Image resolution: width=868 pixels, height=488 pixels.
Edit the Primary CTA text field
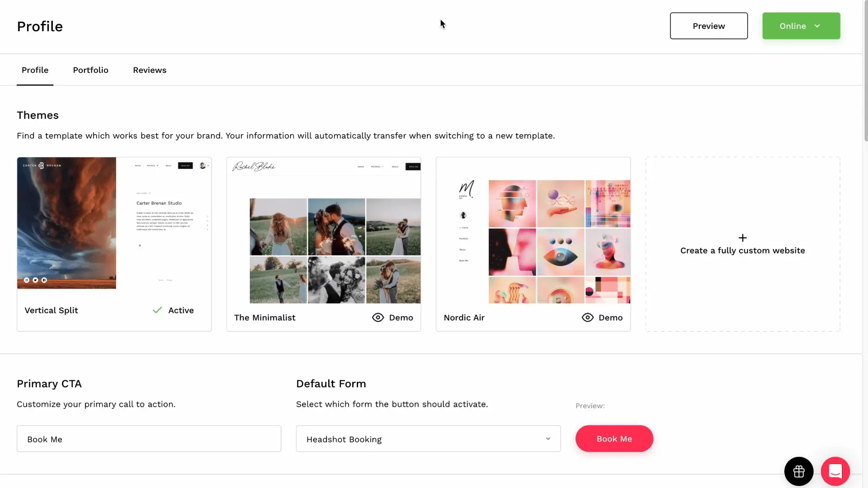coord(149,439)
